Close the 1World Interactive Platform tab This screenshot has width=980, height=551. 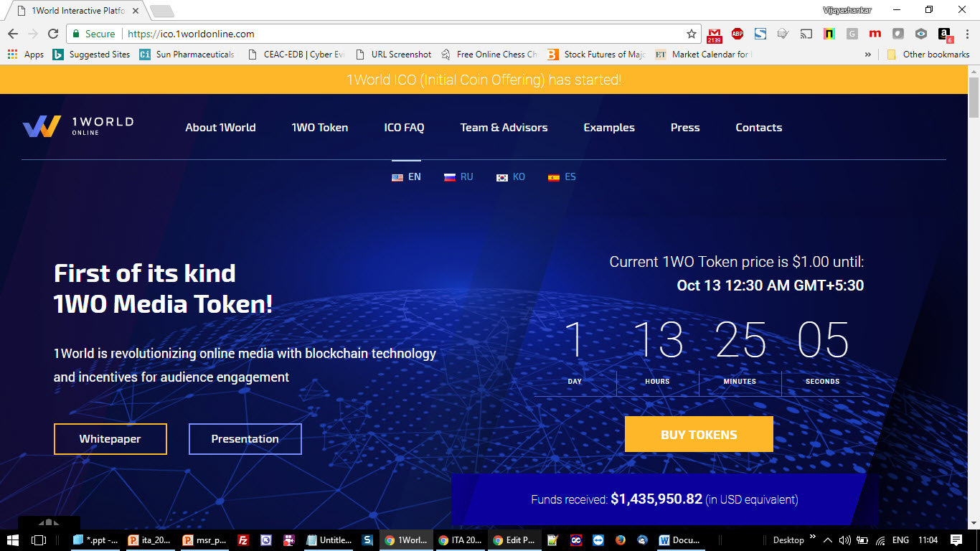tap(136, 11)
